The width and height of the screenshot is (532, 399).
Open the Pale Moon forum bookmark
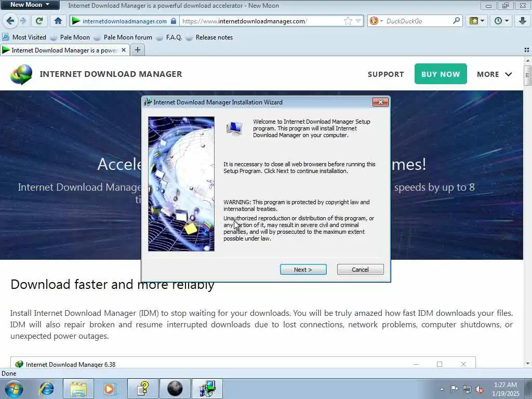pos(123,37)
